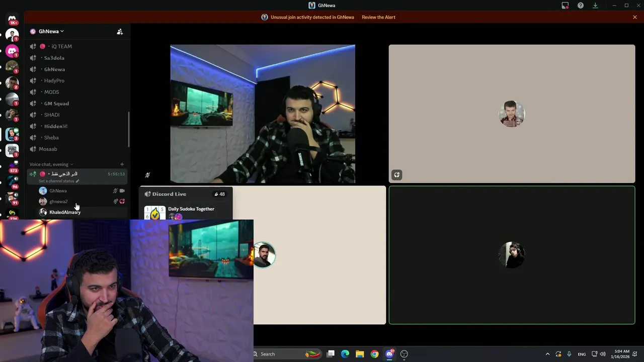Screen dimensions: 644x362
Task: Click the invite people icon beside GhNewa
Action: (x=120, y=31)
